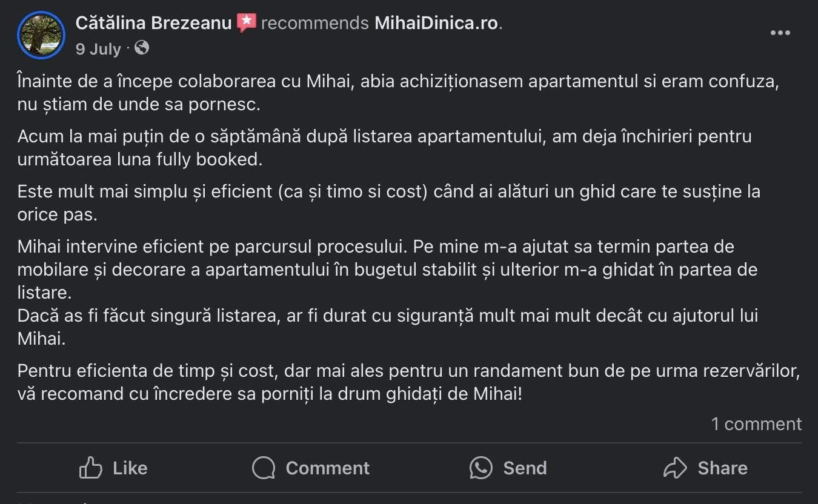Open the MihaiDinica.ro page link
The width and height of the screenshot is (818, 504).
click(x=436, y=23)
